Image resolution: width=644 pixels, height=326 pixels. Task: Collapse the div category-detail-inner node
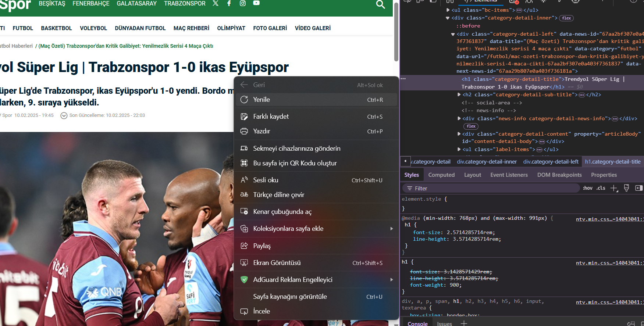(x=448, y=18)
